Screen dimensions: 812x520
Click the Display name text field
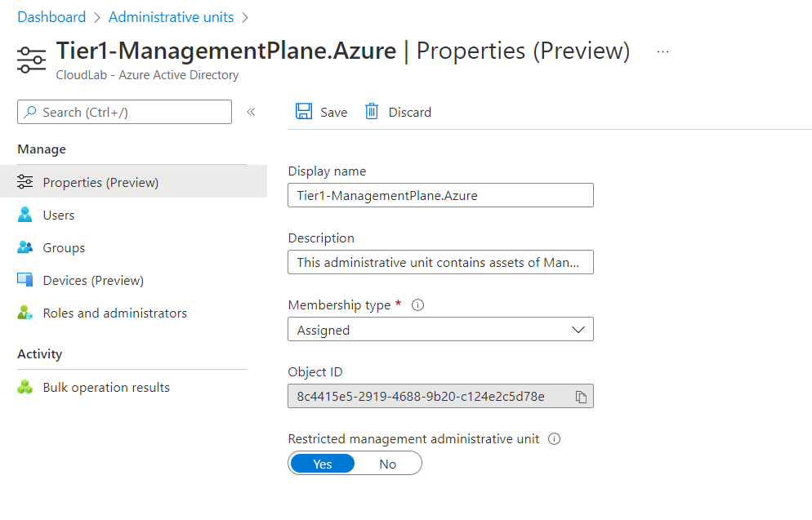point(440,195)
